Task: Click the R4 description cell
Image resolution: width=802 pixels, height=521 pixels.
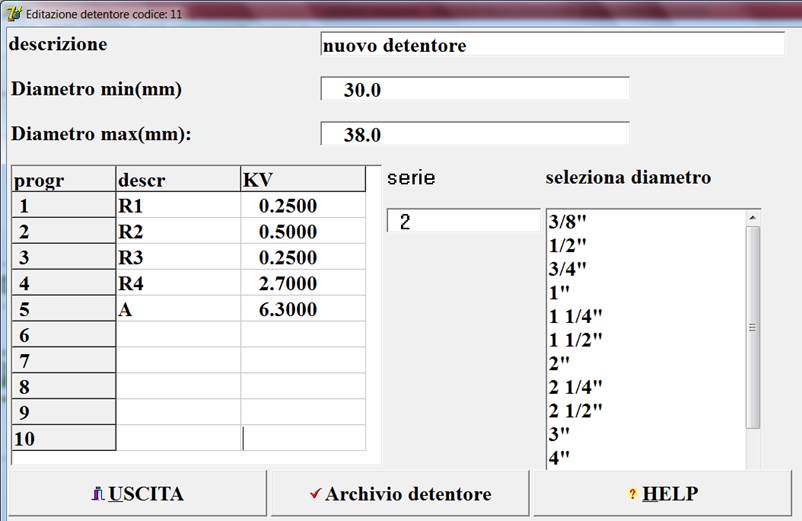Action: tap(178, 283)
